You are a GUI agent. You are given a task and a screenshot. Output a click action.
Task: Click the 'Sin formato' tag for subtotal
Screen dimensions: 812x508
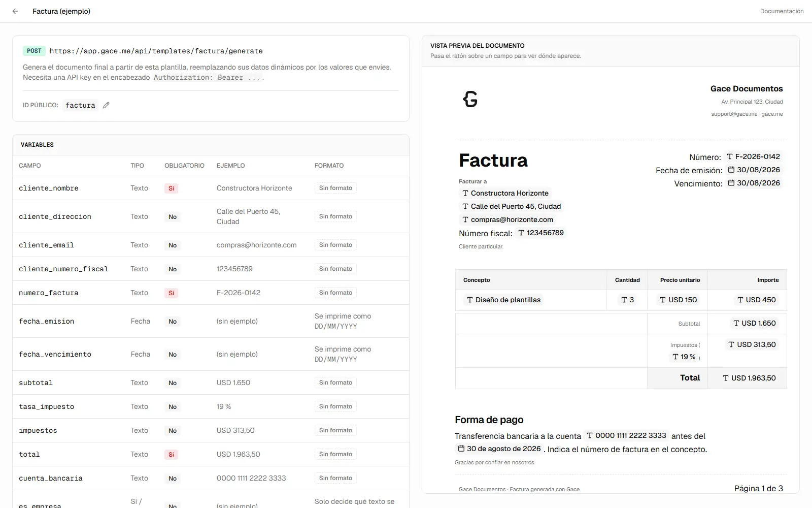tap(335, 383)
